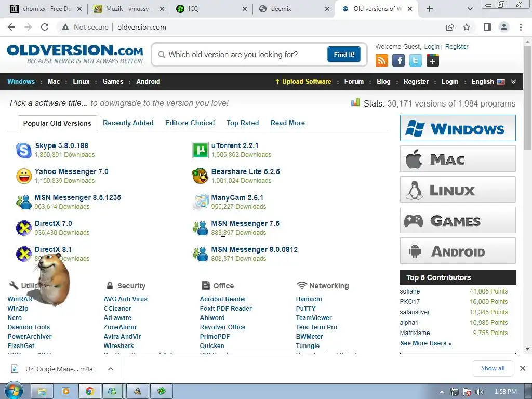Open the TeamViewer link under Networking
Screen dimensions: 532x399
pos(314,318)
